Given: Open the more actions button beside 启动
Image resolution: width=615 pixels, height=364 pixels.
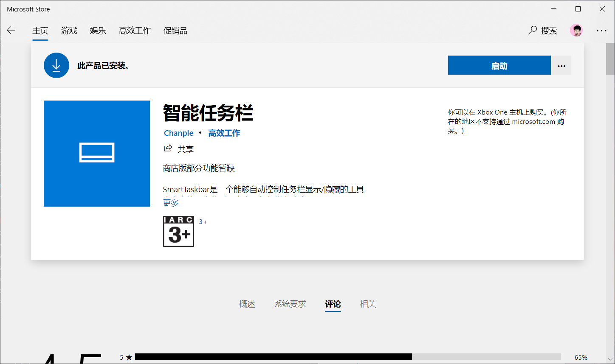Looking at the screenshot, I should [x=561, y=65].
